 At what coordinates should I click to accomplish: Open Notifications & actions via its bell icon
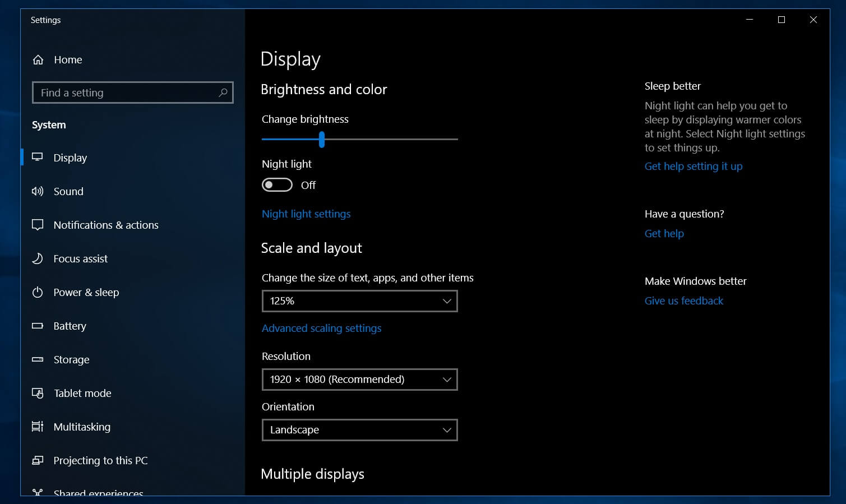point(37,225)
